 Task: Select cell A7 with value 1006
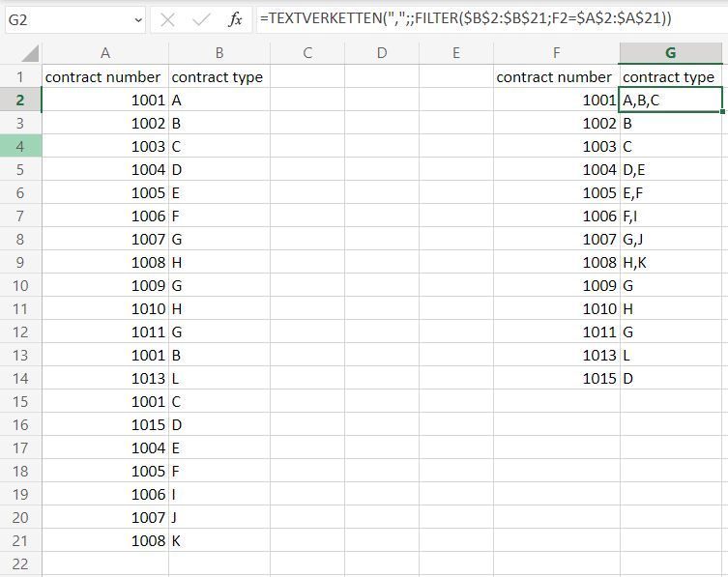pos(105,216)
